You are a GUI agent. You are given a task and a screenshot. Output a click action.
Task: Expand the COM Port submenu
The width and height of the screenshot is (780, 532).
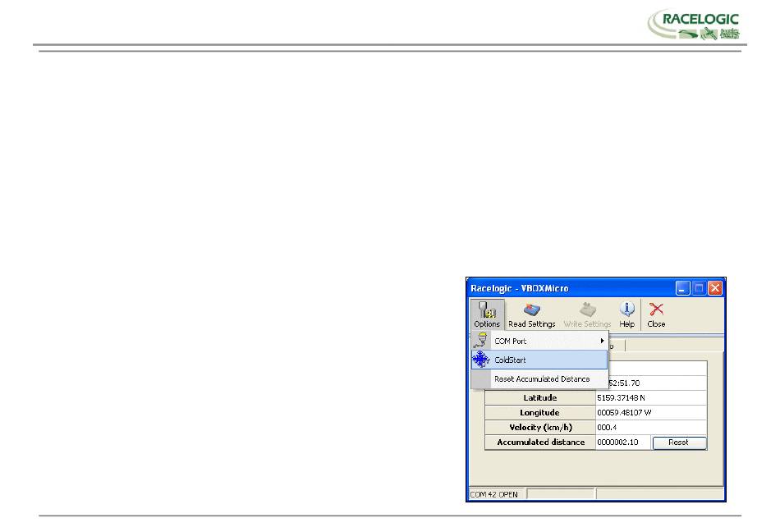539,341
